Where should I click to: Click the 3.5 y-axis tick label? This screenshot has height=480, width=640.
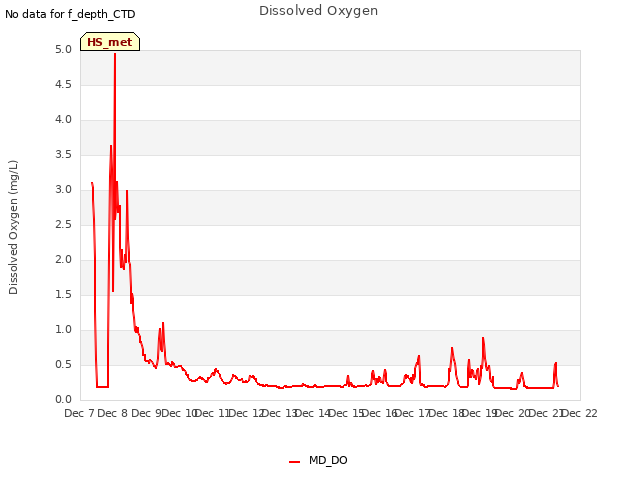63,154
